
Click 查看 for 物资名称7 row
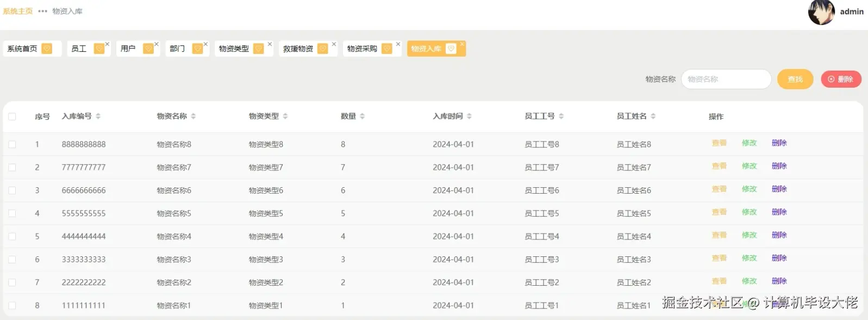719,166
